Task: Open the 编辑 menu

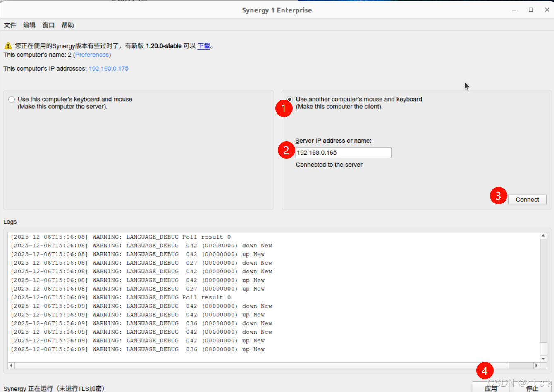Action: (29, 25)
